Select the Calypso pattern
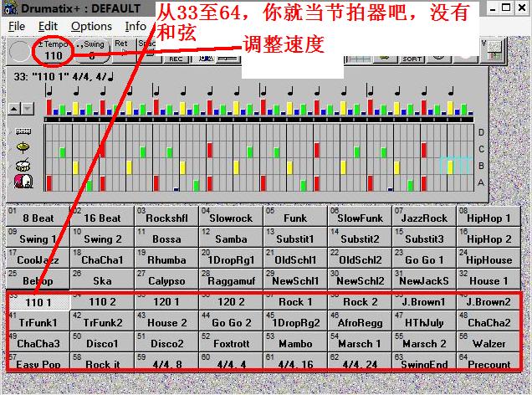This screenshot has height=395, width=532. (166, 279)
